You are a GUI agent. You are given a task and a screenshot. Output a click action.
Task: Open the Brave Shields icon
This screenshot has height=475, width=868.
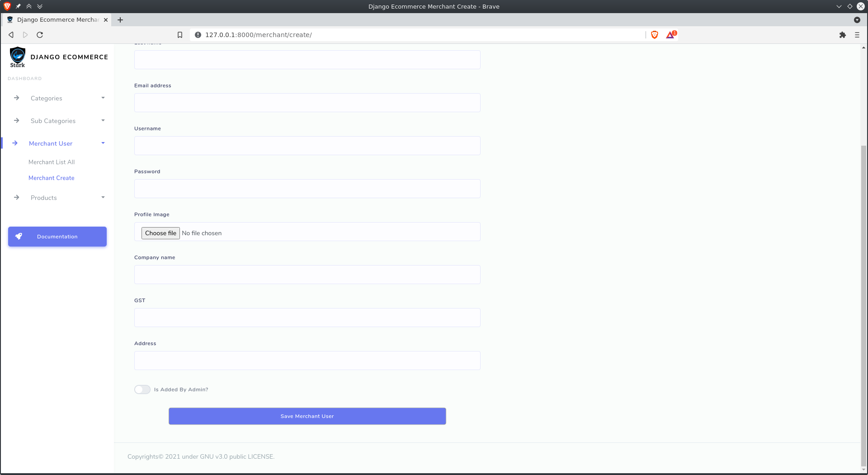pyautogui.click(x=655, y=34)
